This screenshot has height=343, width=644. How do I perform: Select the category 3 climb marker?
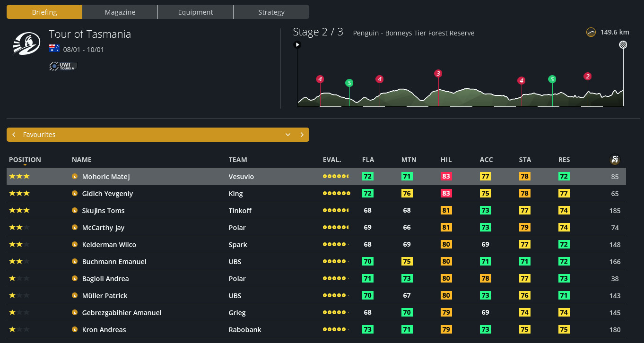coord(438,74)
